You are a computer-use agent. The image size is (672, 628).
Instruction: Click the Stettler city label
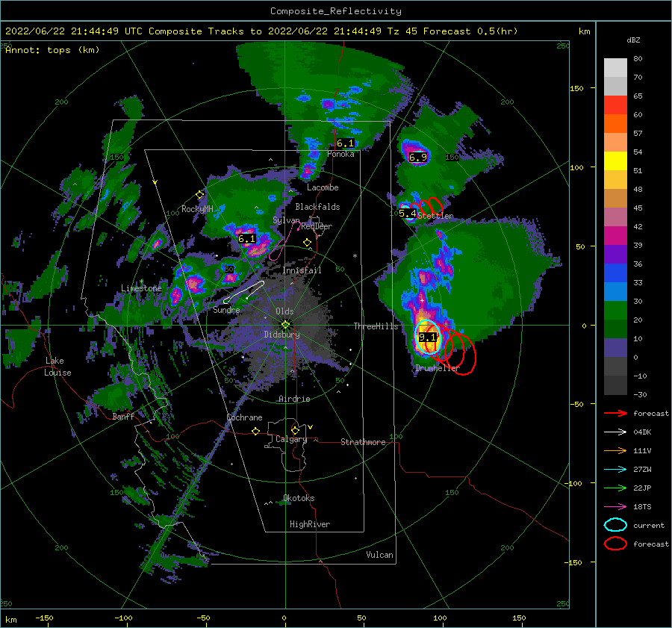[x=435, y=216]
